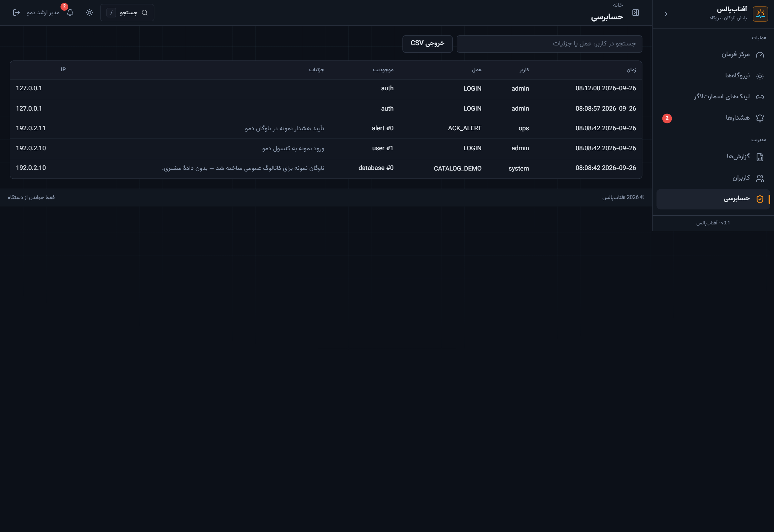Click the ops user cell

pos(524,128)
